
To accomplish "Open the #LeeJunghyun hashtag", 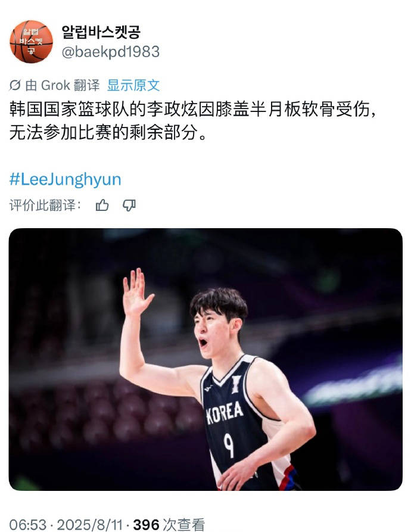I will (x=65, y=179).
